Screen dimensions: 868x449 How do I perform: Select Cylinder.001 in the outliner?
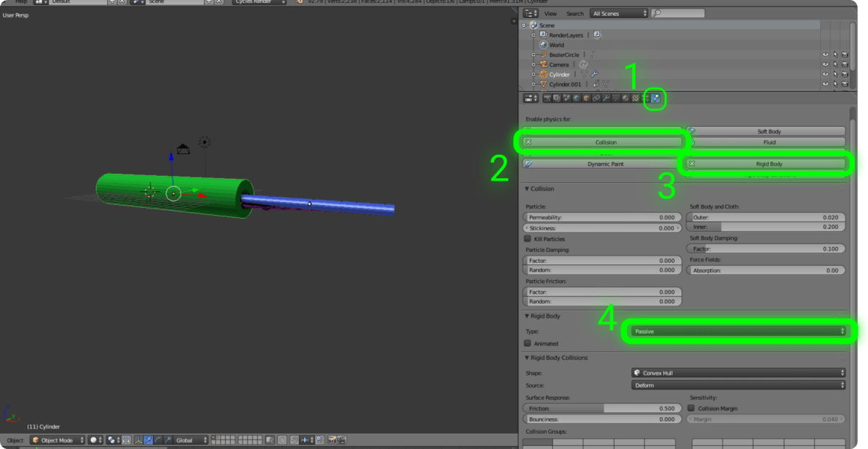pos(565,84)
